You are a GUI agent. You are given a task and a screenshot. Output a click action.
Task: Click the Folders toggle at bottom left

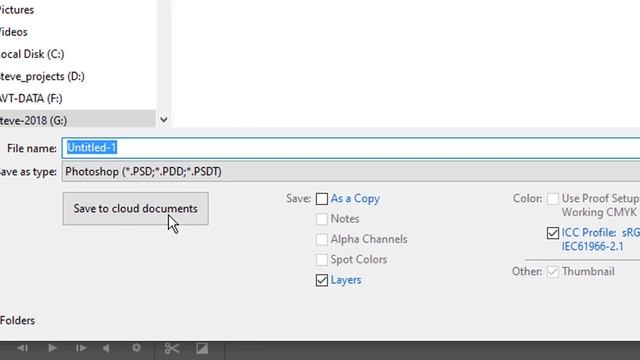pyautogui.click(x=17, y=321)
